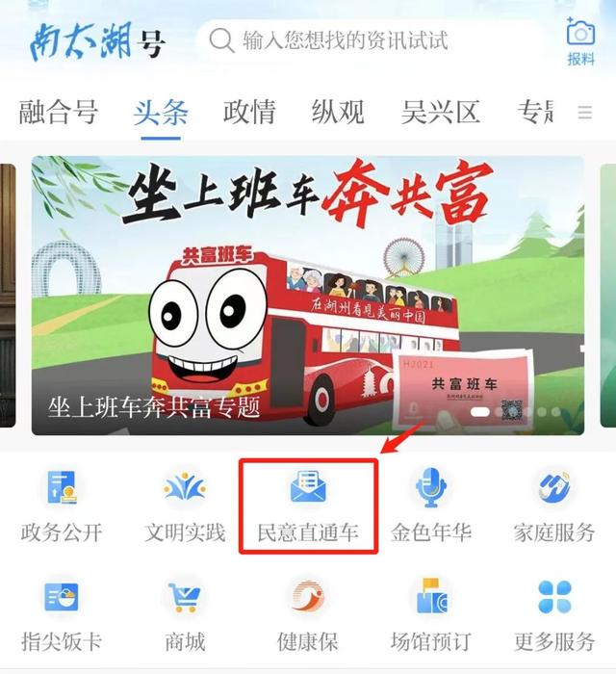616x674 pixels.
Task: Open 政务公开 service icon
Action: (63, 487)
